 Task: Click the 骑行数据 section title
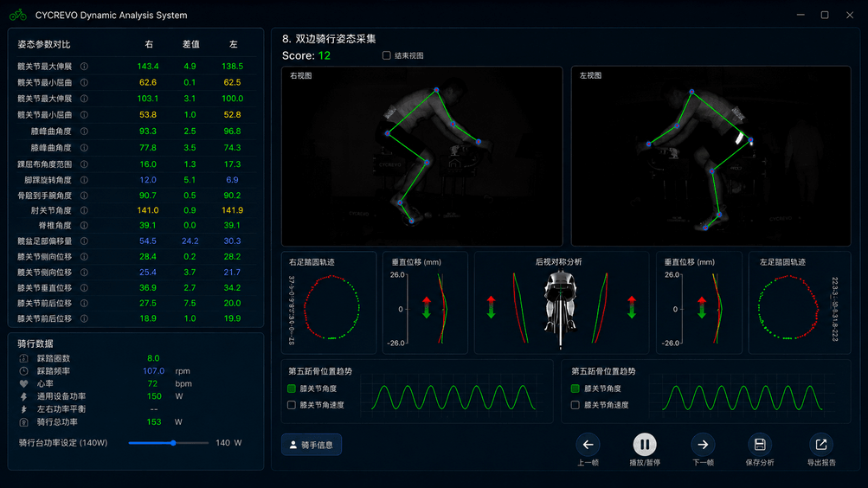point(35,344)
